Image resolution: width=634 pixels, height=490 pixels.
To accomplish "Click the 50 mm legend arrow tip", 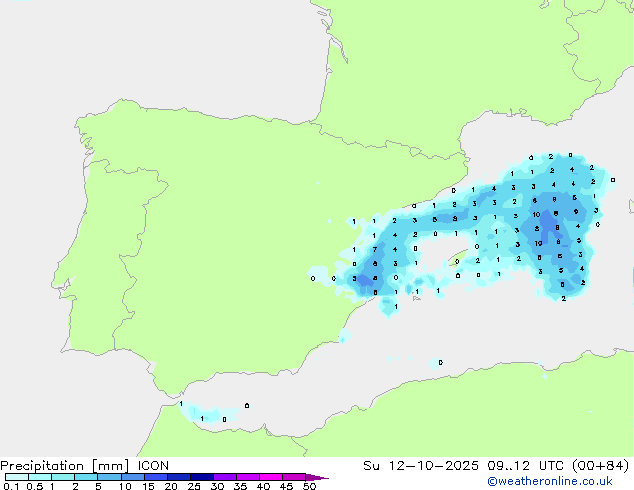I will point(317,477).
